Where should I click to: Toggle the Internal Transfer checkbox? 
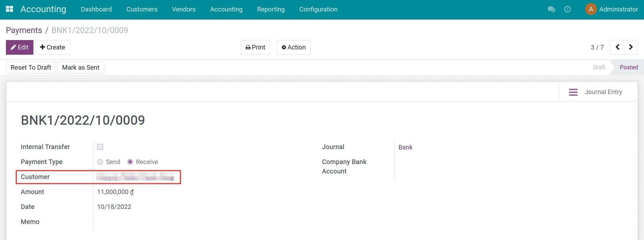pyautogui.click(x=100, y=147)
